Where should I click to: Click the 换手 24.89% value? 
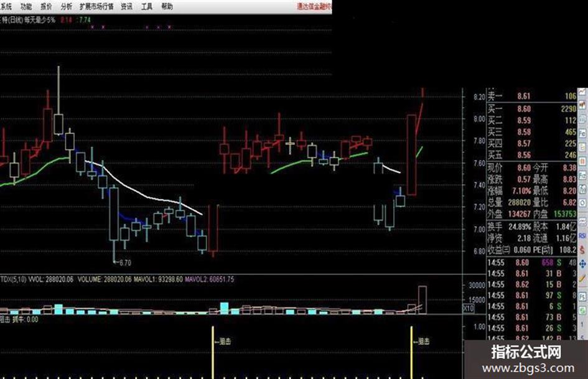(520, 227)
